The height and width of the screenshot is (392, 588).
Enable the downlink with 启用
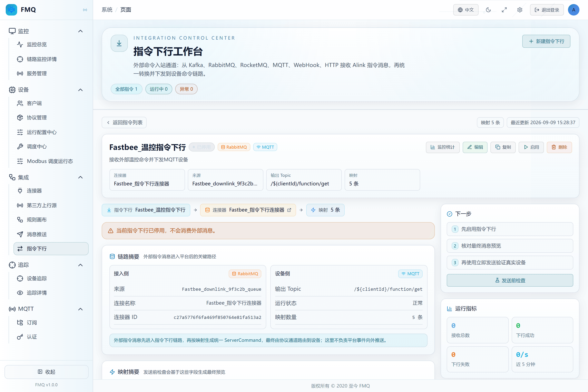(x=531, y=147)
